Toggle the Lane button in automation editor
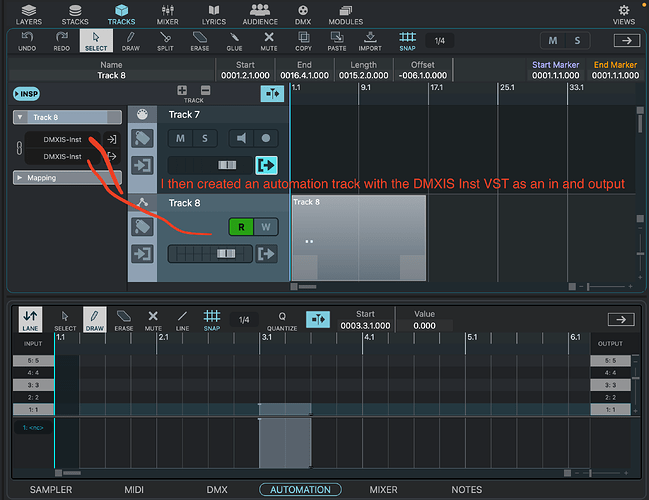The image size is (649, 500). [x=30, y=320]
